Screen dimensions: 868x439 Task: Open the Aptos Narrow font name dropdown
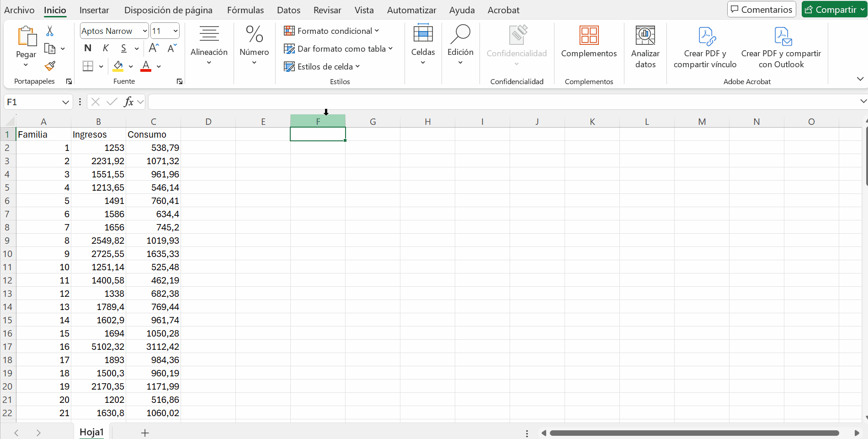[144, 31]
